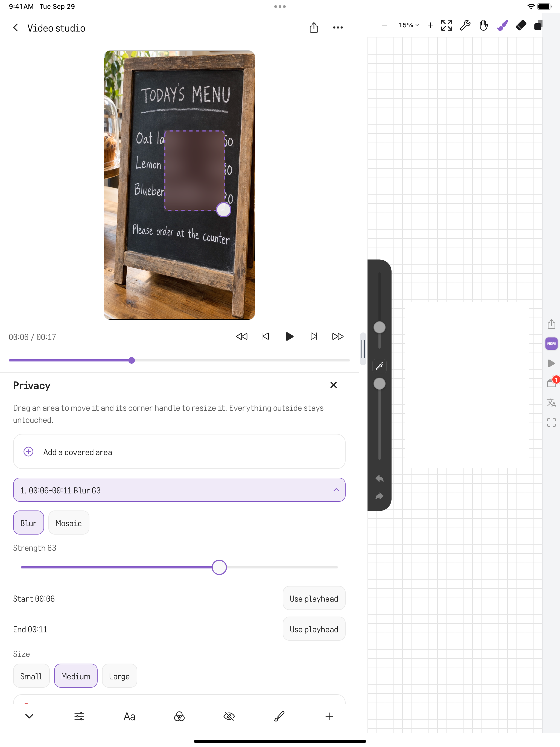This screenshot has height=747, width=560.
Task: Zoom out the canvas with minus
Action: 384,25
